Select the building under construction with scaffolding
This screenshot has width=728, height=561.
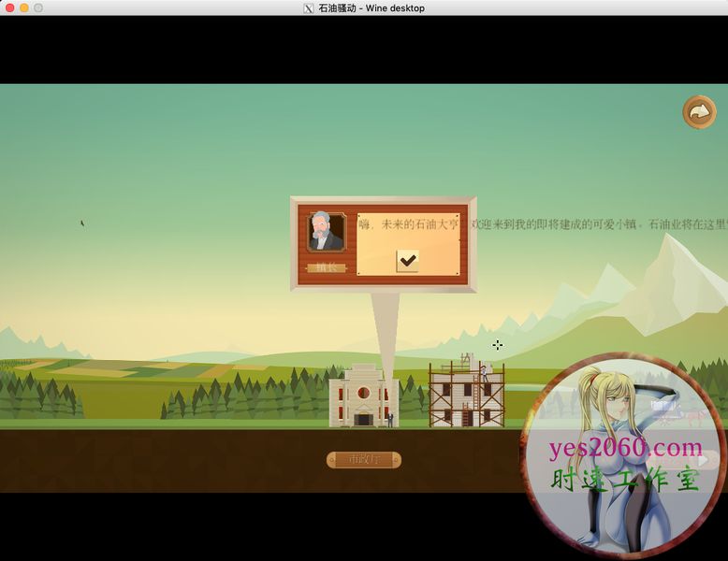(x=465, y=397)
